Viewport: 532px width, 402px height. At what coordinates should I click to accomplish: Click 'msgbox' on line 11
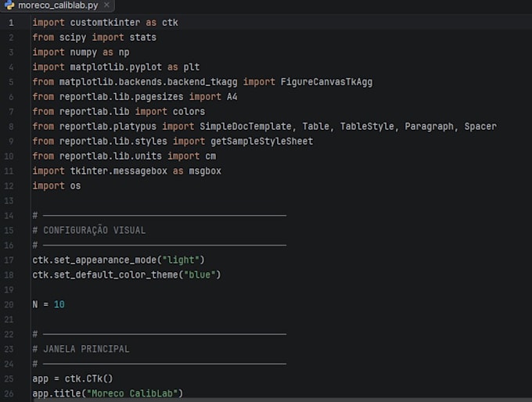pos(205,171)
